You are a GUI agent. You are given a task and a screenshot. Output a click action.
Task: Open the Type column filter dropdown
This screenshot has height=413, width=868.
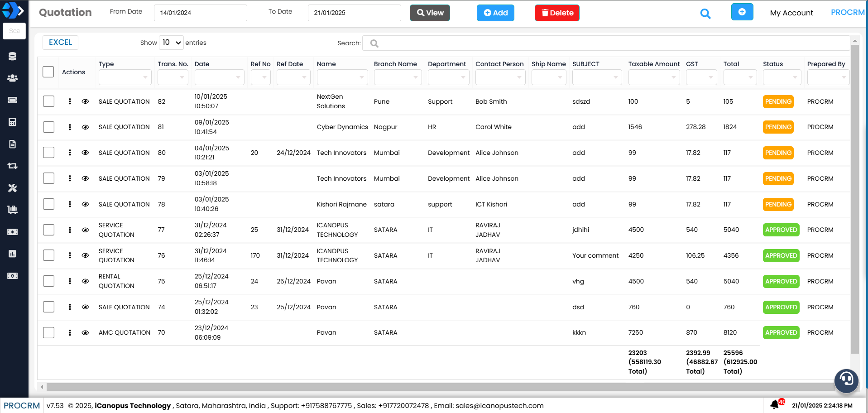click(125, 77)
